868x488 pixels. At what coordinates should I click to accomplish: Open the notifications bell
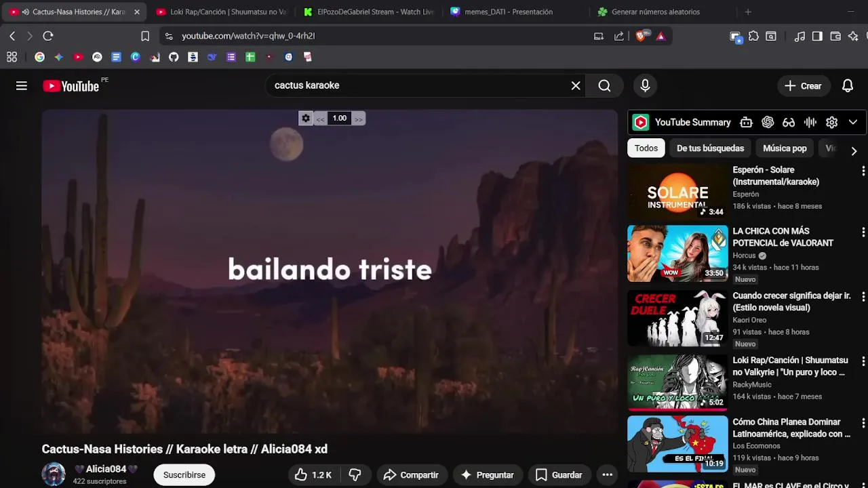pyautogui.click(x=848, y=85)
